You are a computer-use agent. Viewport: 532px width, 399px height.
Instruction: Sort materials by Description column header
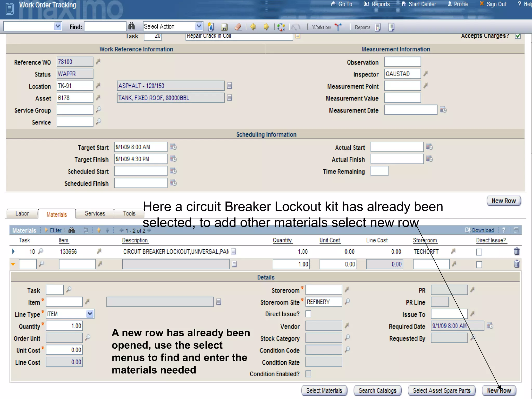tap(135, 240)
